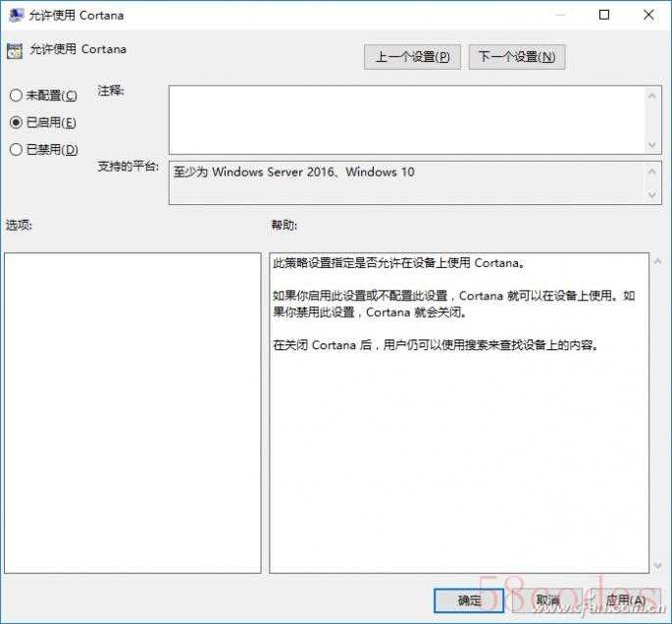
Task: Click the comment box scroll-down arrow
Action: pyautogui.click(x=652, y=145)
